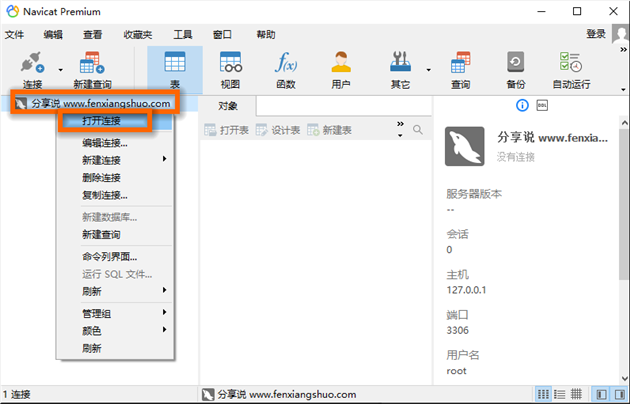Viewport: 630px width, 404px height.
Task: Expand the 连接 dropdown arrow
Action: pos(60,70)
